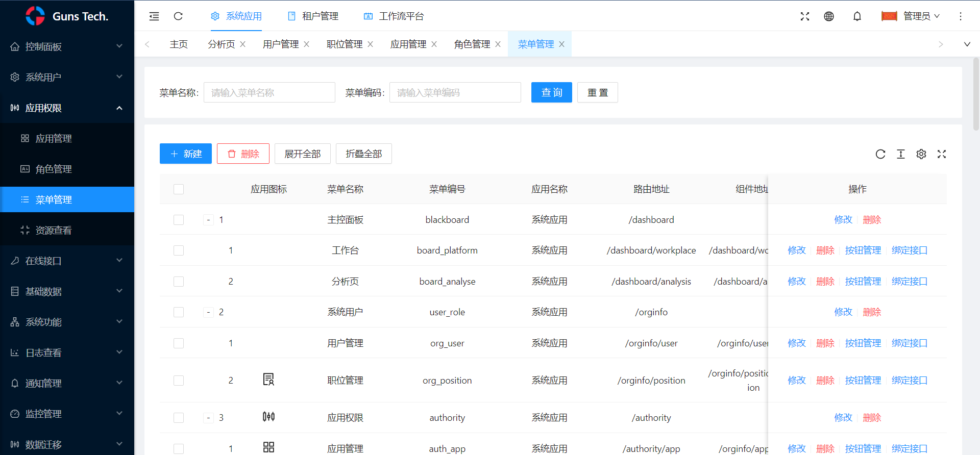The height and width of the screenshot is (455, 980).
Task: Check the auth_app row checkbox
Action: click(x=179, y=449)
